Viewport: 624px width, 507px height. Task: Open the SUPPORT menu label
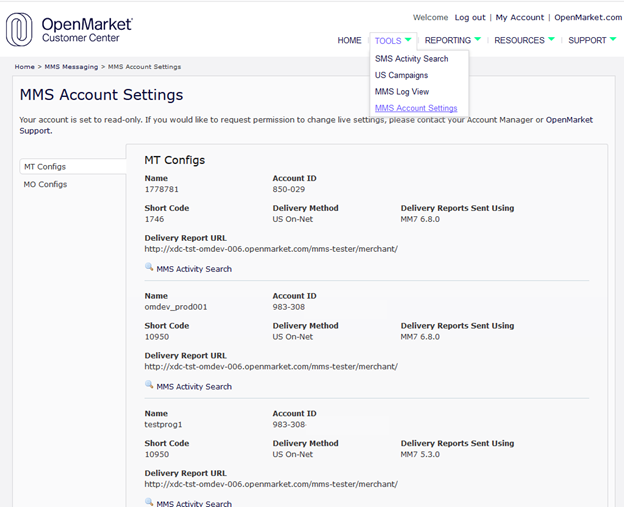pyautogui.click(x=587, y=40)
